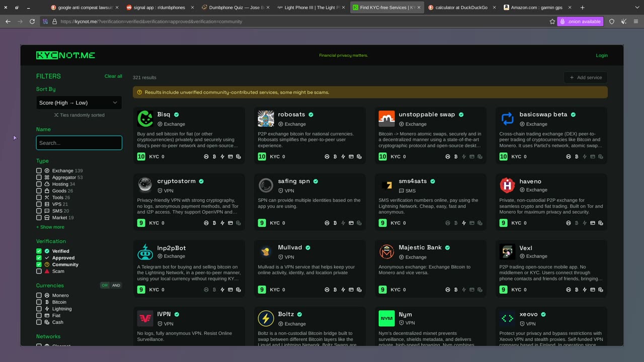Bookmark this page with the star icon

click(x=552, y=22)
